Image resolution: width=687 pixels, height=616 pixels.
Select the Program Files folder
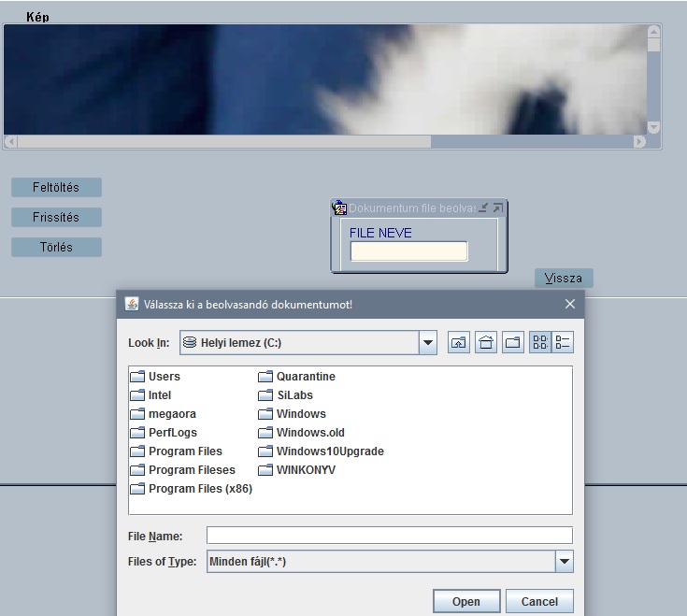click(x=176, y=451)
